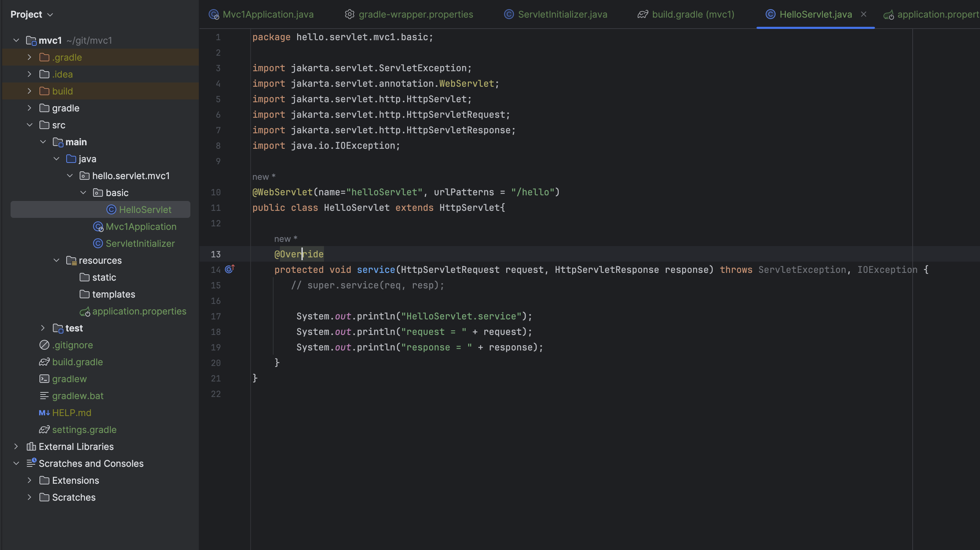Screen dimensions: 980x550
Task: Close the HelloServlet.java tab
Action: (864, 14)
